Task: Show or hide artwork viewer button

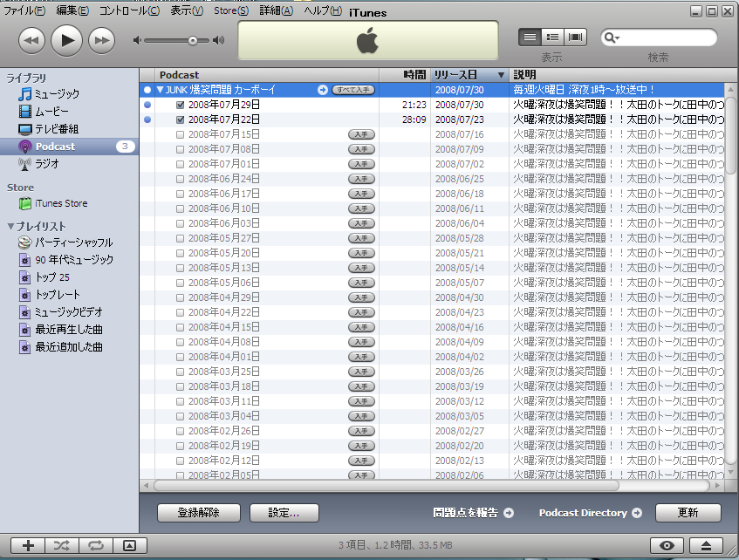Action: [130, 546]
